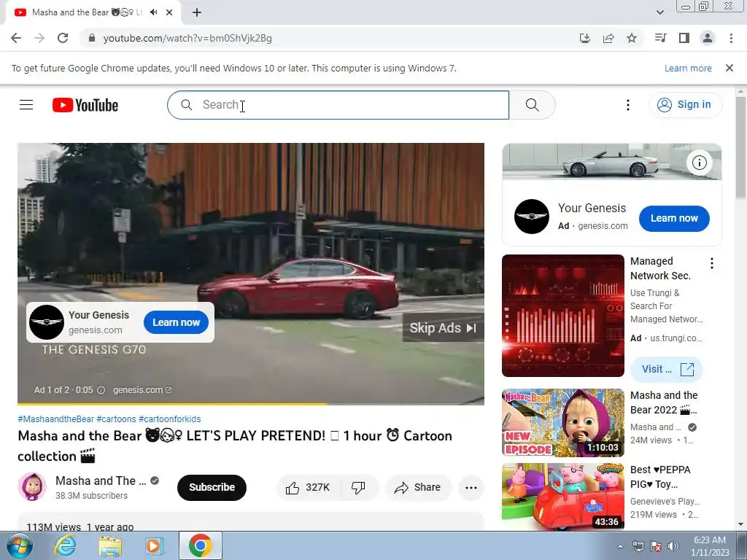Viewport: 747px width, 560px height.
Task: Click the magnifier search button
Action: click(532, 105)
